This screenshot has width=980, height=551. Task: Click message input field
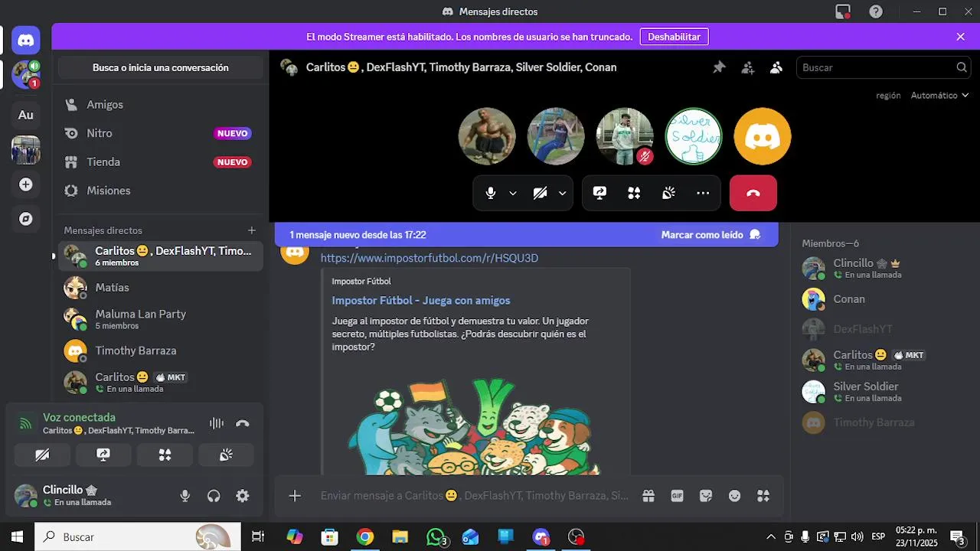point(475,496)
